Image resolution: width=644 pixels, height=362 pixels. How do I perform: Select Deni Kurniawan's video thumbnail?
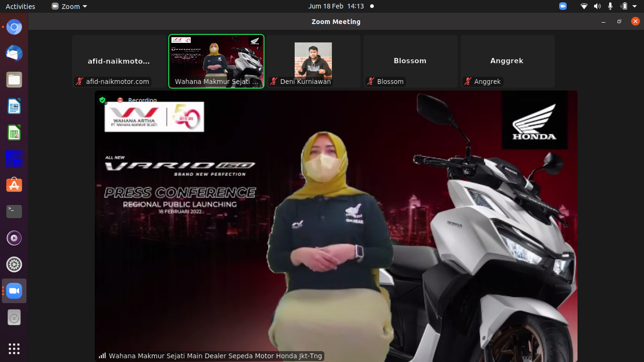[x=313, y=60]
